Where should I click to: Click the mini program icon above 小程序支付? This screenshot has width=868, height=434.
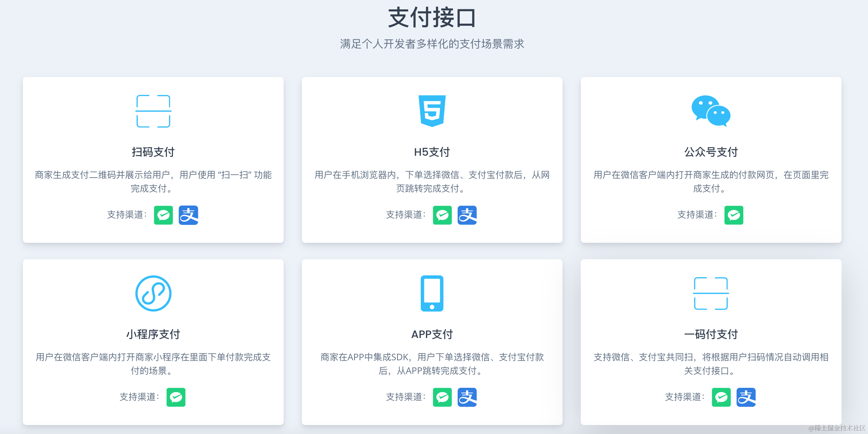click(153, 293)
